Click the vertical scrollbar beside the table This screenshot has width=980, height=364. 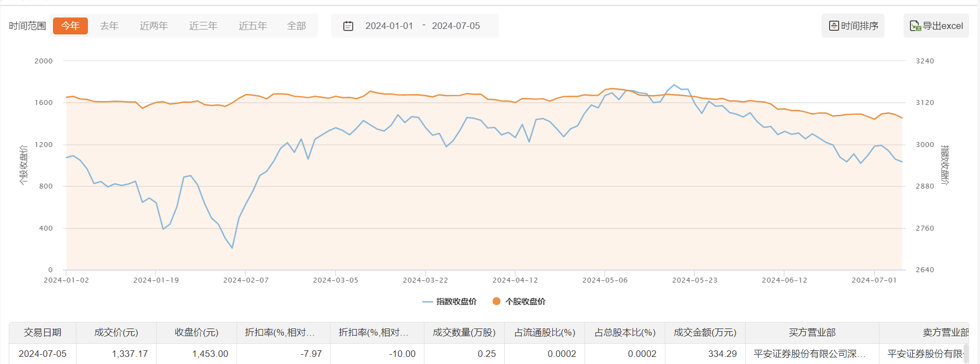pos(966,353)
